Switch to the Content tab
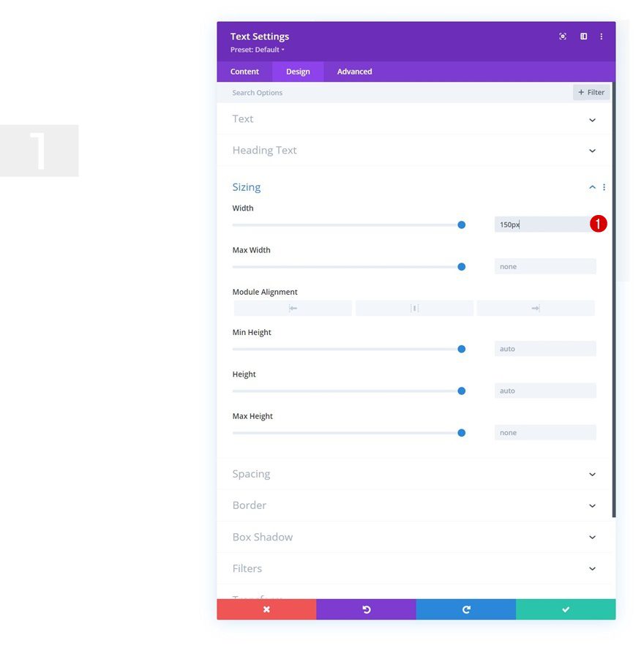 (x=244, y=72)
